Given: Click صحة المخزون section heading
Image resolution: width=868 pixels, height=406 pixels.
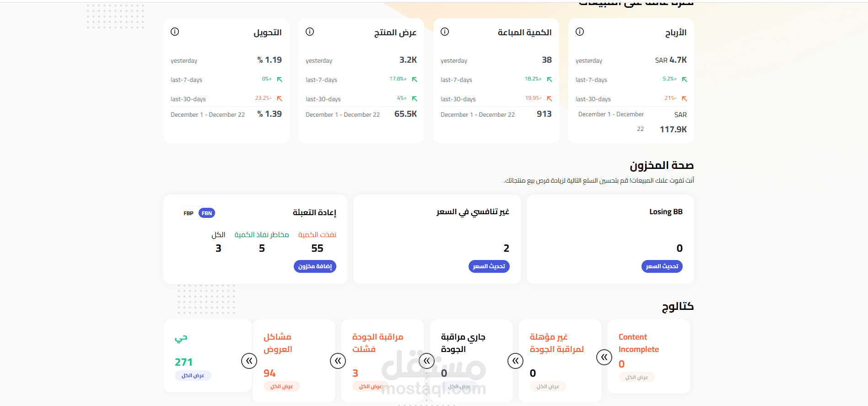Looking at the screenshot, I should (662, 165).
